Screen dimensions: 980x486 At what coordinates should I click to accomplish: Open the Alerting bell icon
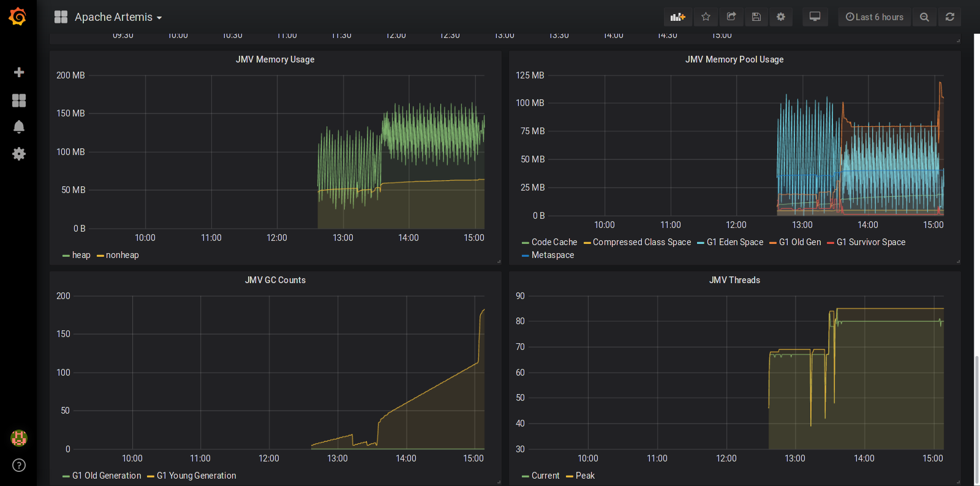pos(19,127)
